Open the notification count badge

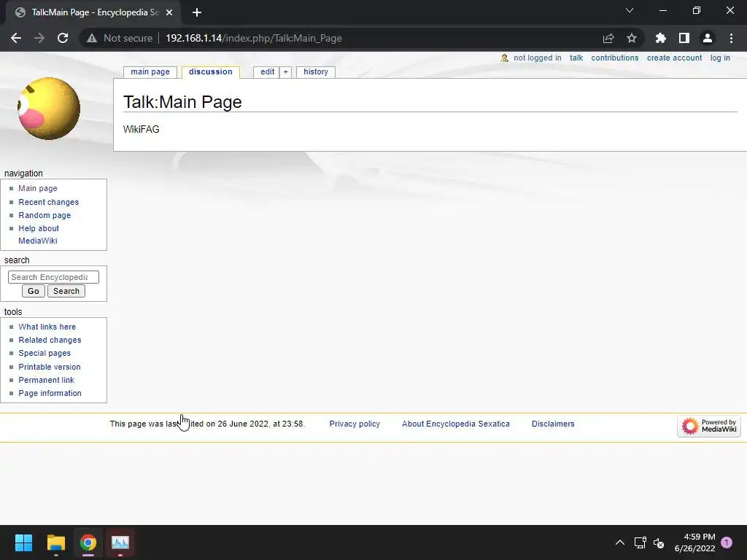click(727, 542)
